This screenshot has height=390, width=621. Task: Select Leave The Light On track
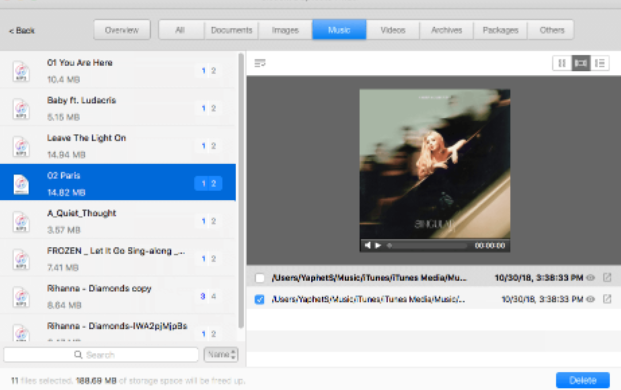click(x=118, y=145)
